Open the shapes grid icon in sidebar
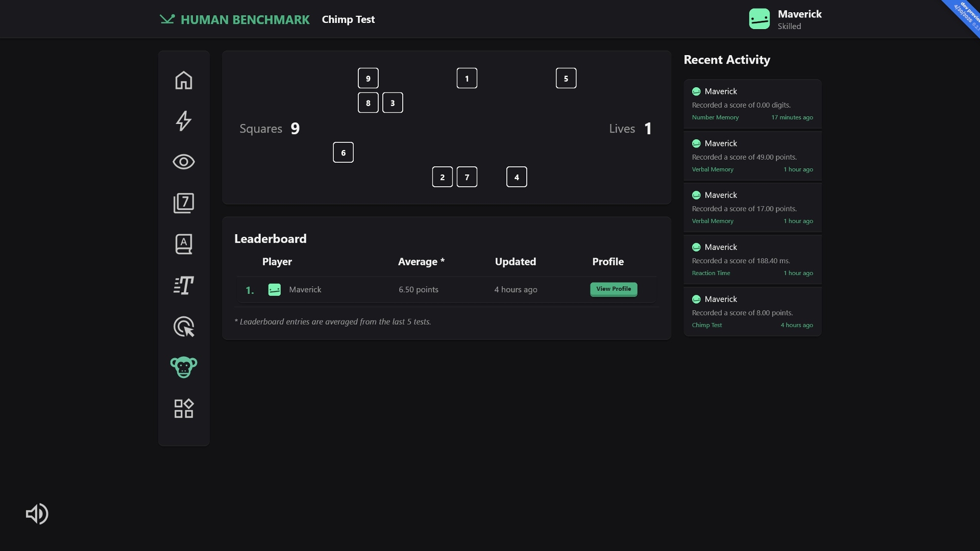 pyautogui.click(x=184, y=409)
